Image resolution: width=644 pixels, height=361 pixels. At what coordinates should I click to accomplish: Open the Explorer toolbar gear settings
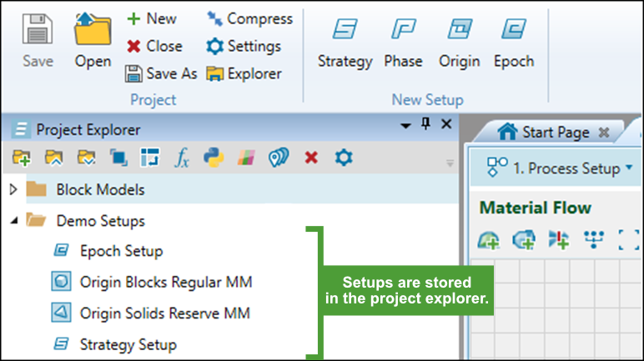tap(344, 158)
